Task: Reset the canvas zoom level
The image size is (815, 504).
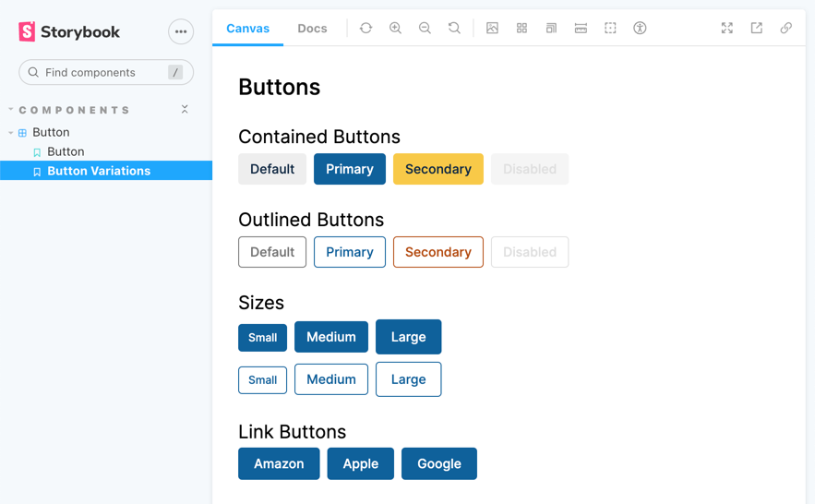Action: point(454,29)
